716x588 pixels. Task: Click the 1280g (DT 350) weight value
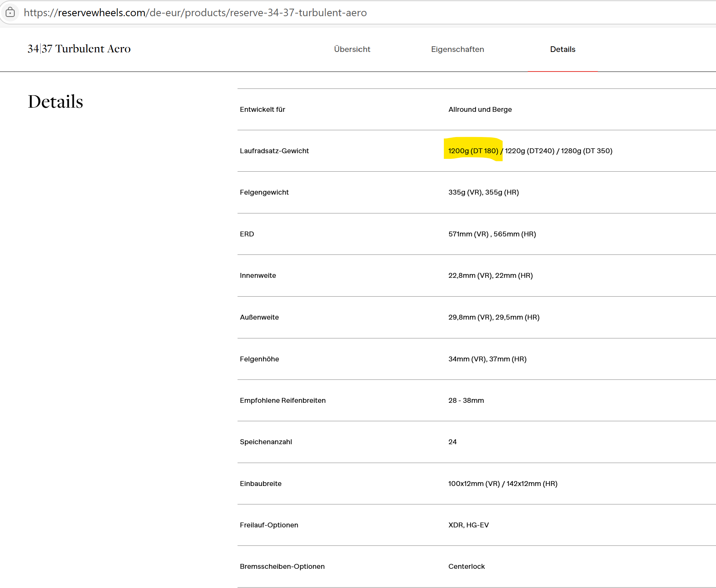pos(587,151)
